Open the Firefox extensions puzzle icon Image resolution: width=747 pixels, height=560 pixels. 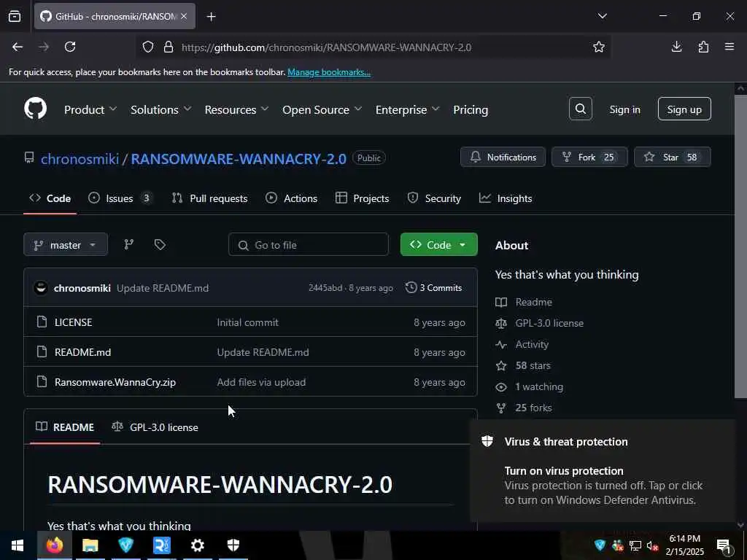[x=703, y=47]
